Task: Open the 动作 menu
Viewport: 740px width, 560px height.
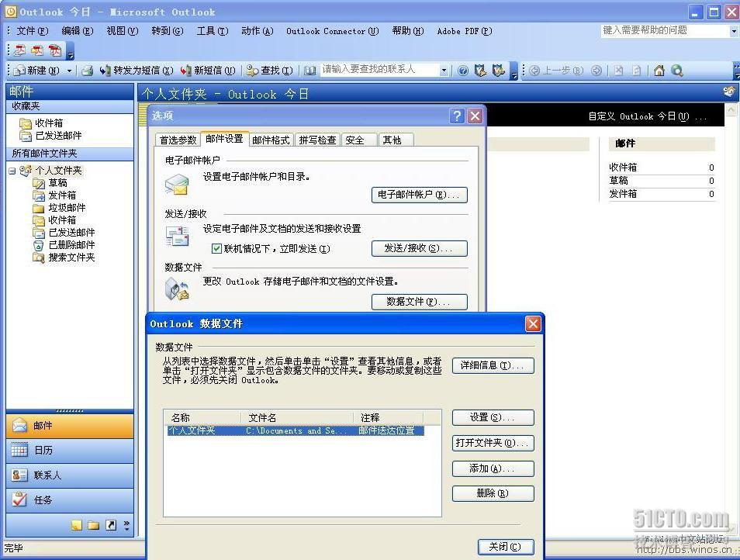Action: [258, 31]
